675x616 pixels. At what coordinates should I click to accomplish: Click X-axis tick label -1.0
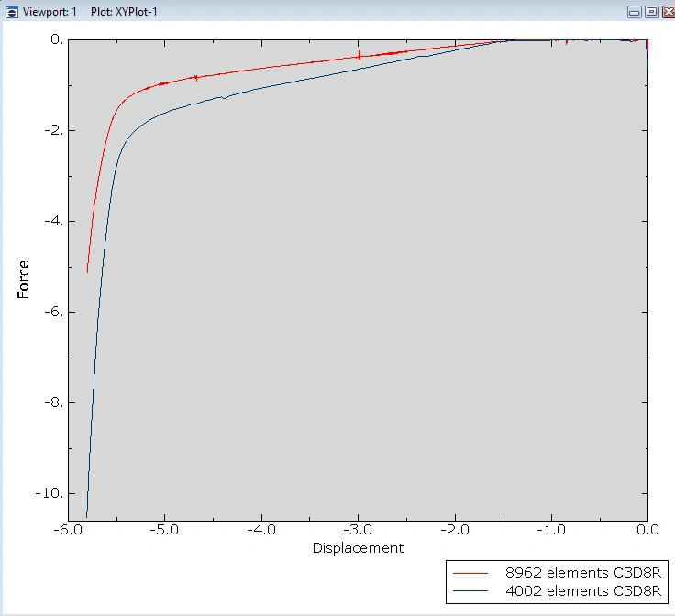pos(551,530)
